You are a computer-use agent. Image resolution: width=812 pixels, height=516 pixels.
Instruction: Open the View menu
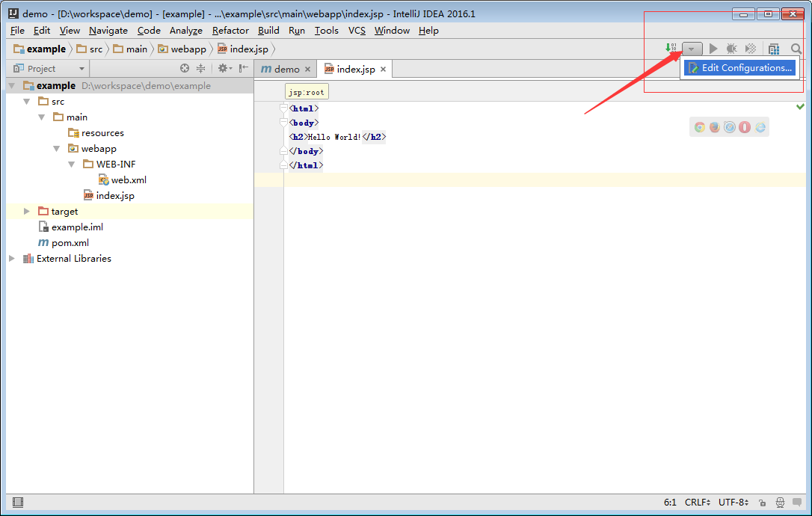(70, 31)
